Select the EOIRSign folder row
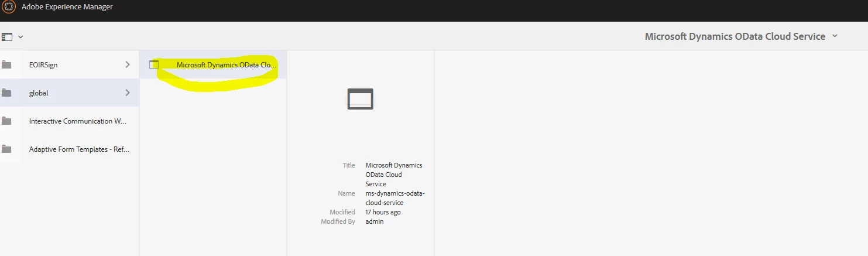868x256 pixels. [69, 64]
